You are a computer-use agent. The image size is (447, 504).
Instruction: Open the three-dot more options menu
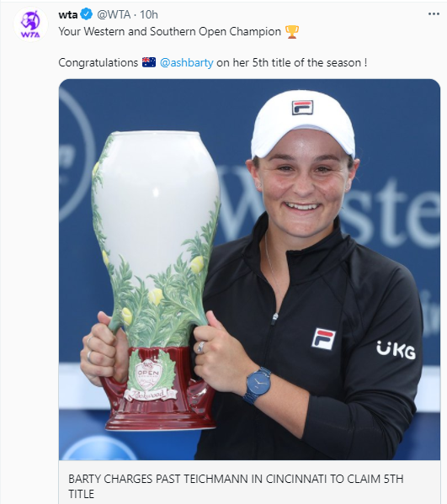pyautogui.click(x=434, y=13)
